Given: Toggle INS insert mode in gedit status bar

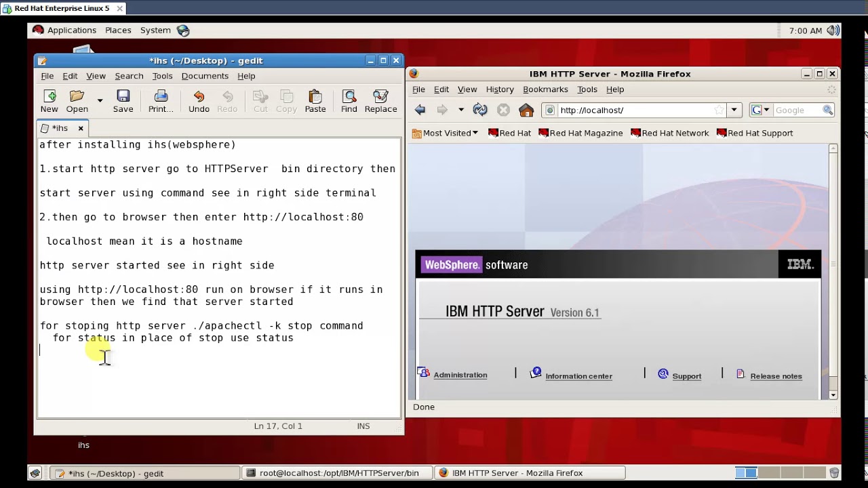Looking at the screenshot, I should 363,426.
